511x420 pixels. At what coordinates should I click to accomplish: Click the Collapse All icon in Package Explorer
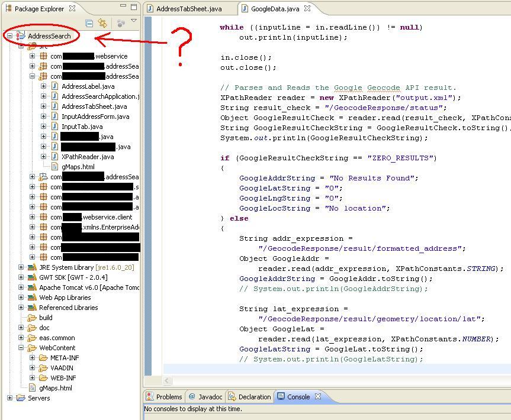coord(89,23)
